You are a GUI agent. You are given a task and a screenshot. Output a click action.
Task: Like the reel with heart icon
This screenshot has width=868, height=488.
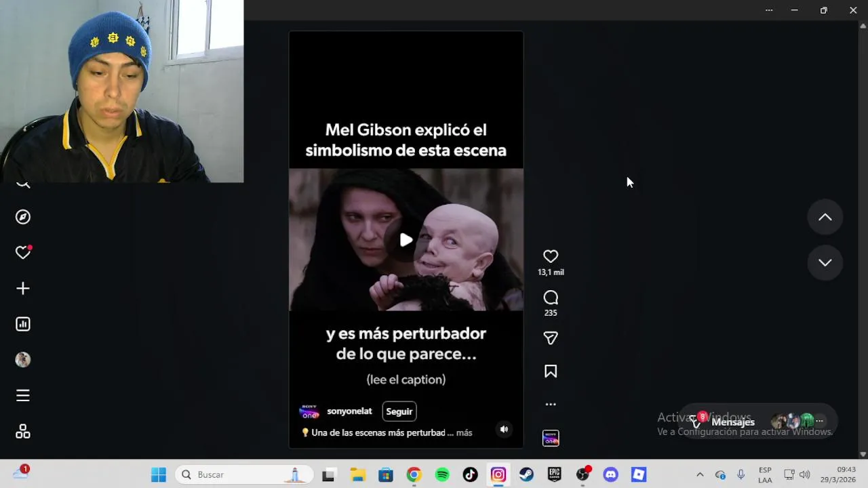coord(551,256)
